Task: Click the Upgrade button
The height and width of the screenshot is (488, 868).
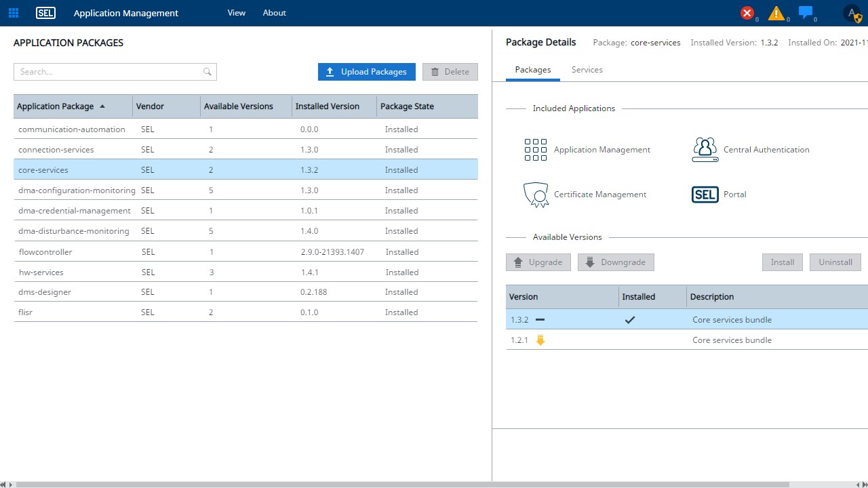Action: pyautogui.click(x=538, y=262)
